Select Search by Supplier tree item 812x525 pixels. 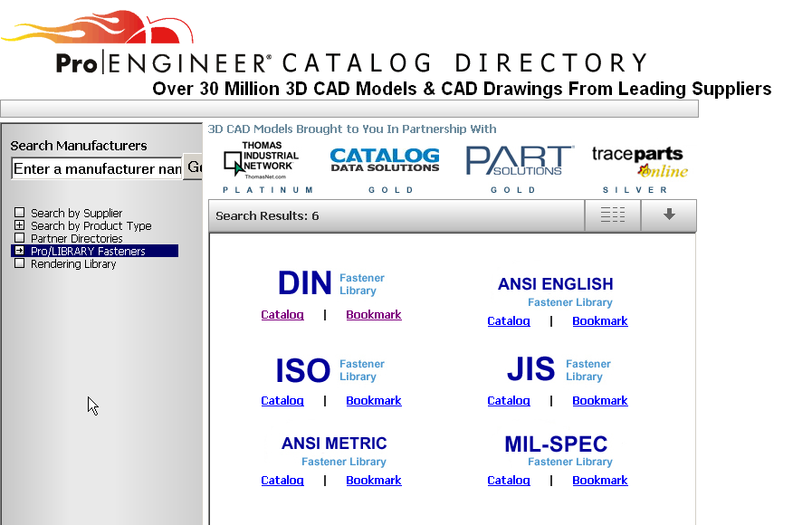tap(77, 213)
